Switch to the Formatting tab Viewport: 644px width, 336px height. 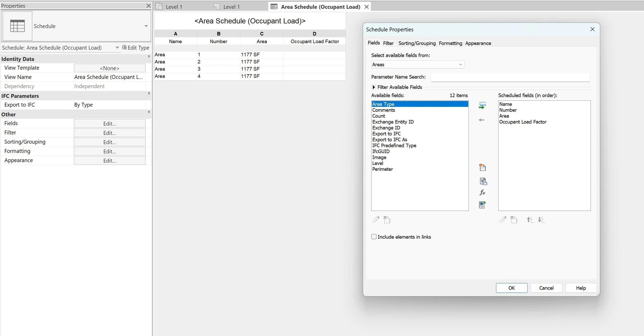450,43
